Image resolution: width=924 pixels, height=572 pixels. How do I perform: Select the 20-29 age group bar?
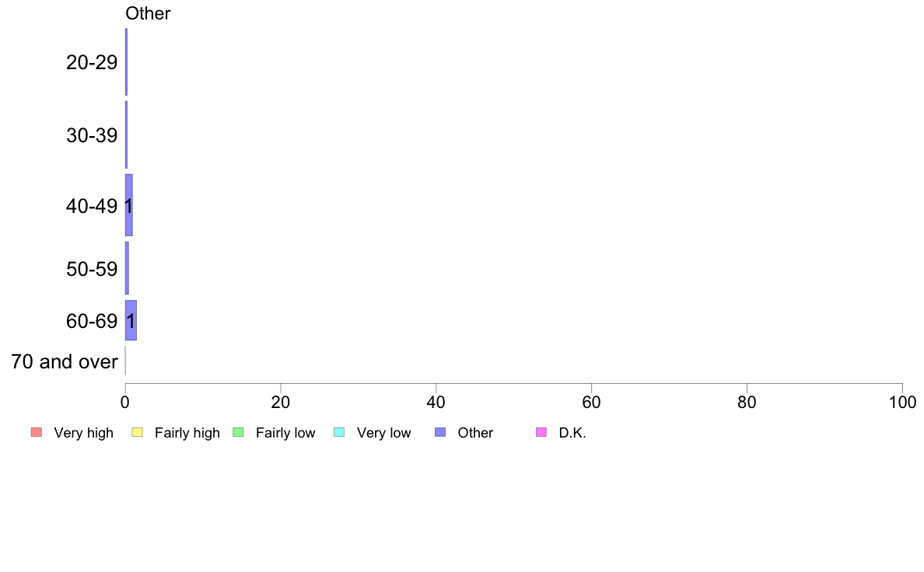pos(126,62)
